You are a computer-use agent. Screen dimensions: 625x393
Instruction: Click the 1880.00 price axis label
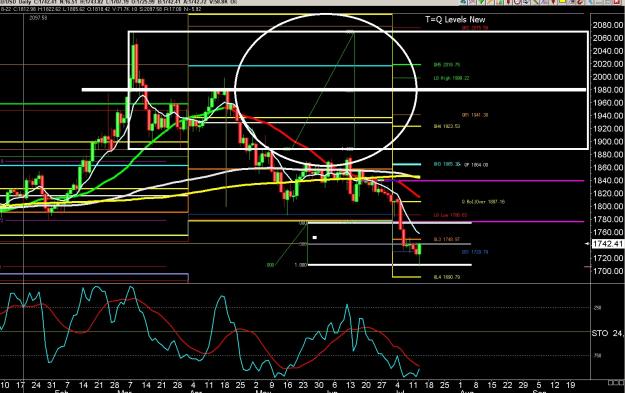pos(608,155)
